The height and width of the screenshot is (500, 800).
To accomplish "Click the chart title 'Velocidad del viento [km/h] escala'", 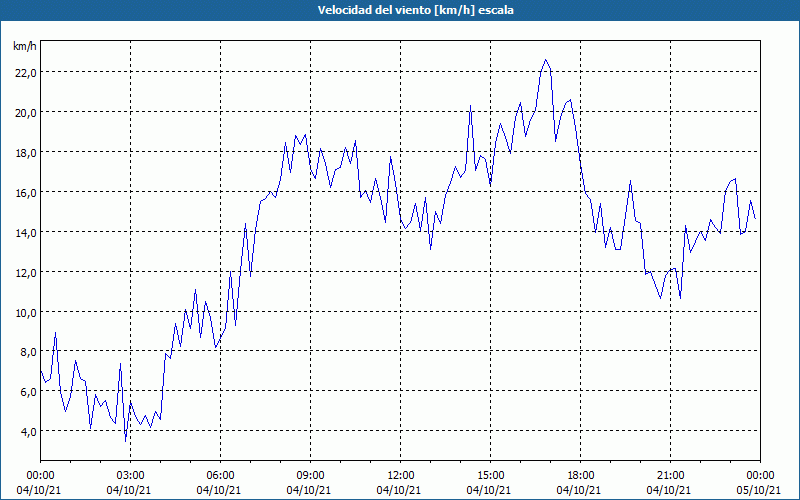I will point(415,10).
